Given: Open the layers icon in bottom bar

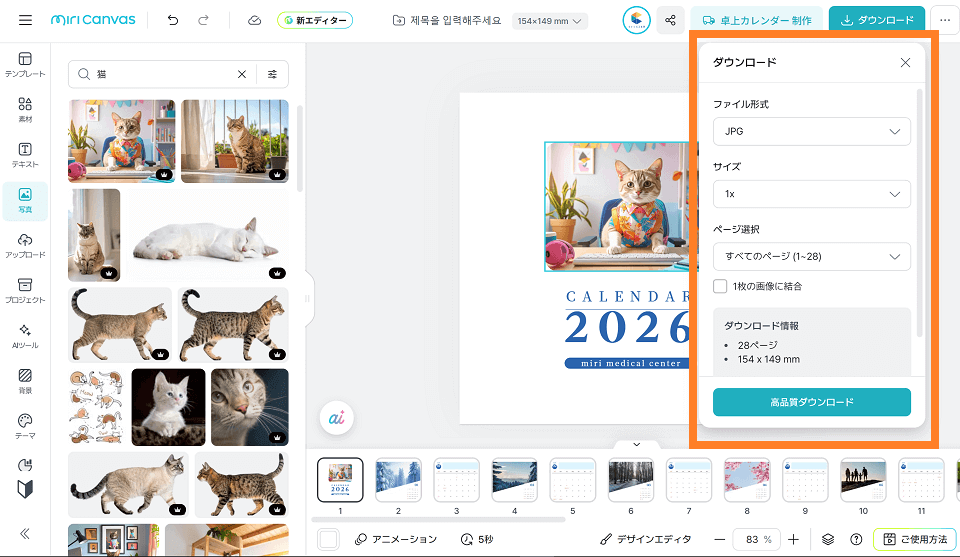Looking at the screenshot, I should pyautogui.click(x=828, y=539).
